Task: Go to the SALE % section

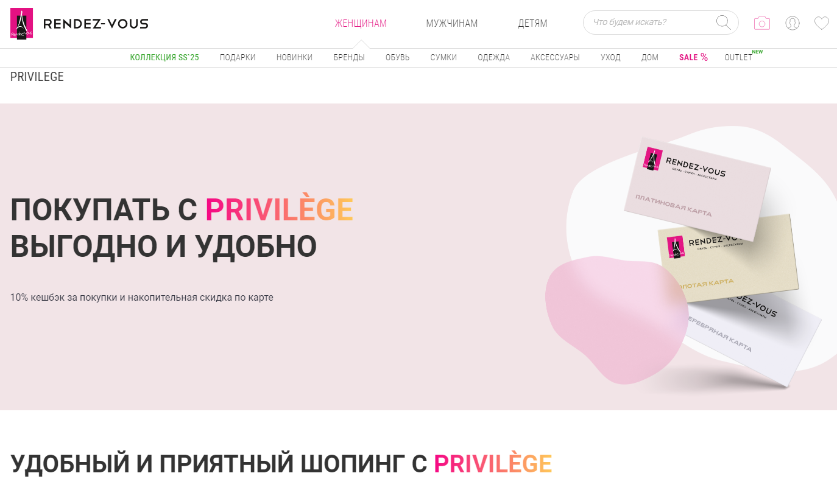Action: pyautogui.click(x=693, y=57)
